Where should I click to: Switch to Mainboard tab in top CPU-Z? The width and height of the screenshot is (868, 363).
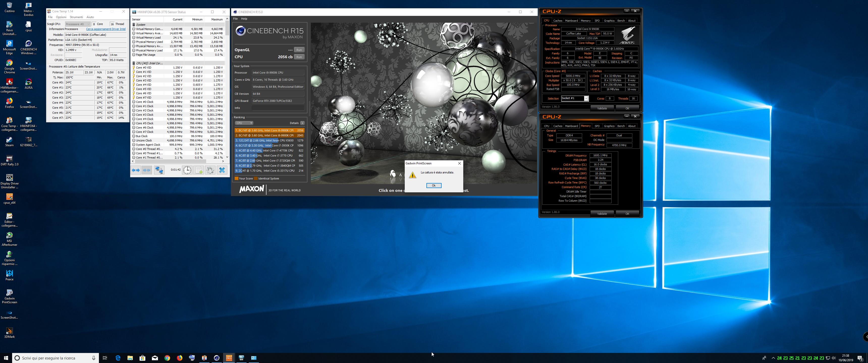[x=572, y=20]
